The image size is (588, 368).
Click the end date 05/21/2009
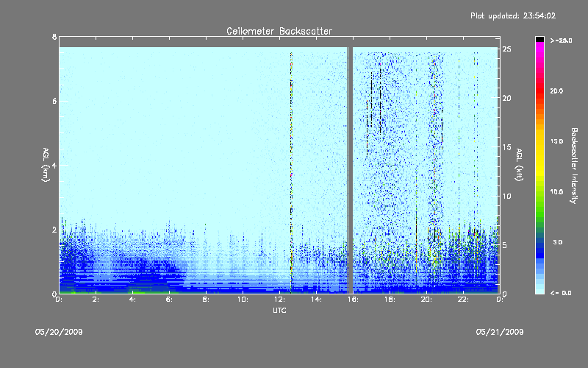pos(500,332)
